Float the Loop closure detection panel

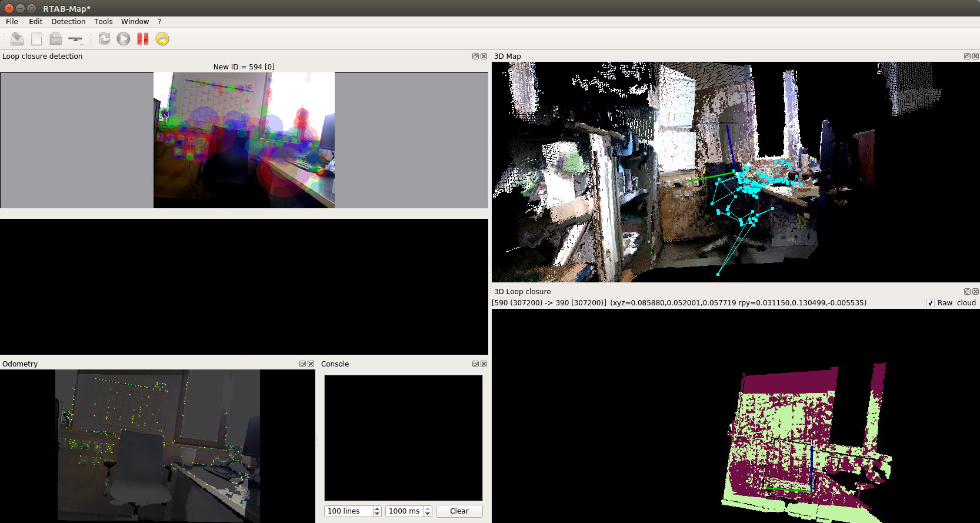(x=475, y=56)
